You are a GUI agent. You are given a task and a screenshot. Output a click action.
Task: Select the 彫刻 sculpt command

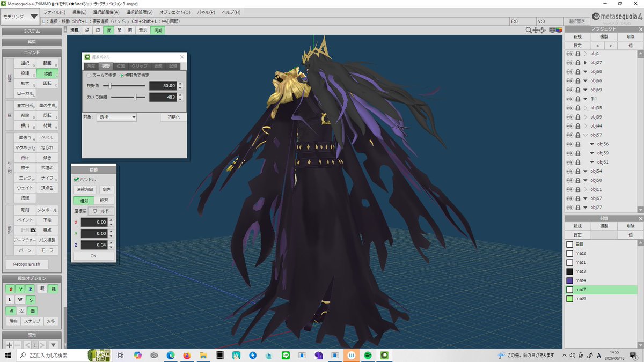pos(25,210)
